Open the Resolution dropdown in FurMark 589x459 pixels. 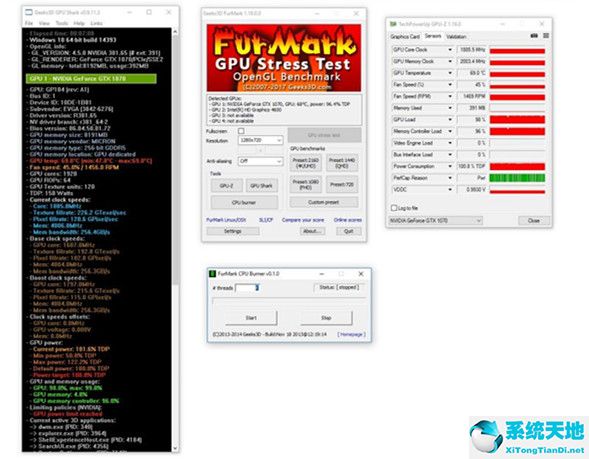[260, 140]
